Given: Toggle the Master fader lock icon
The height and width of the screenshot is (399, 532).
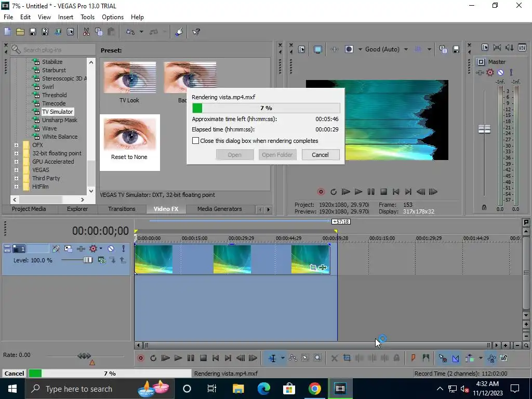Looking at the screenshot, I should pos(484,207).
